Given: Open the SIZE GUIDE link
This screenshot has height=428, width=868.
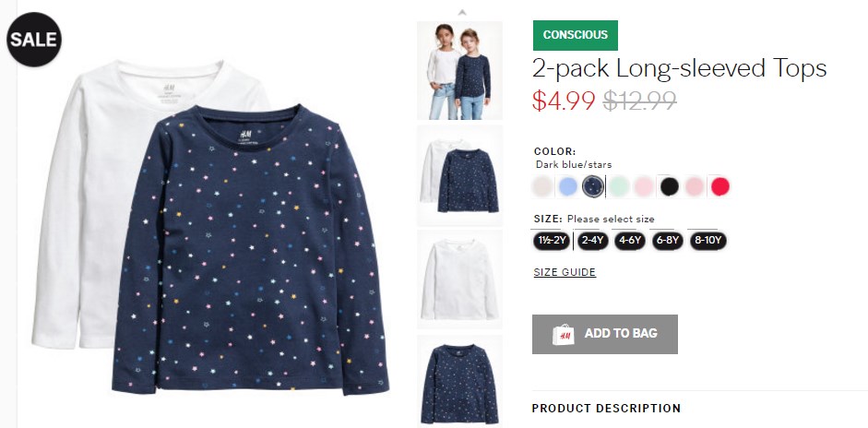Looking at the screenshot, I should tap(565, 272).
